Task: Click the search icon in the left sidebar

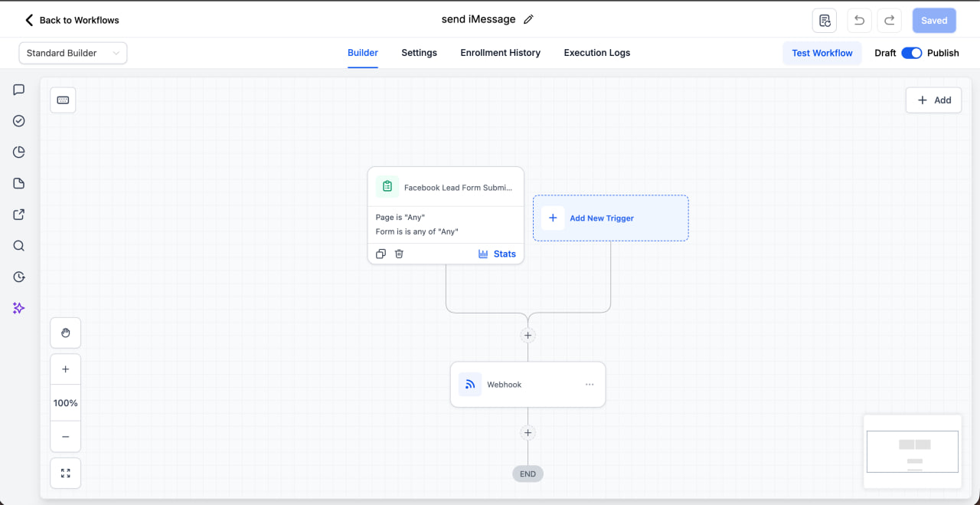Action: point(18,245)
